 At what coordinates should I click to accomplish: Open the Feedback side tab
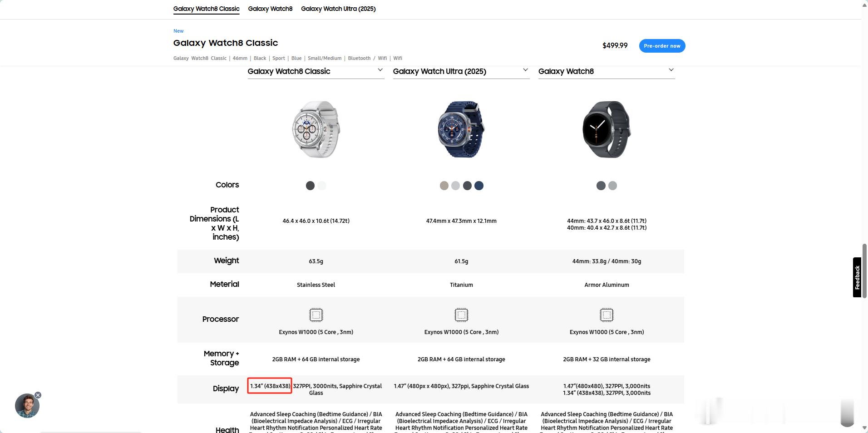(857, 277)
